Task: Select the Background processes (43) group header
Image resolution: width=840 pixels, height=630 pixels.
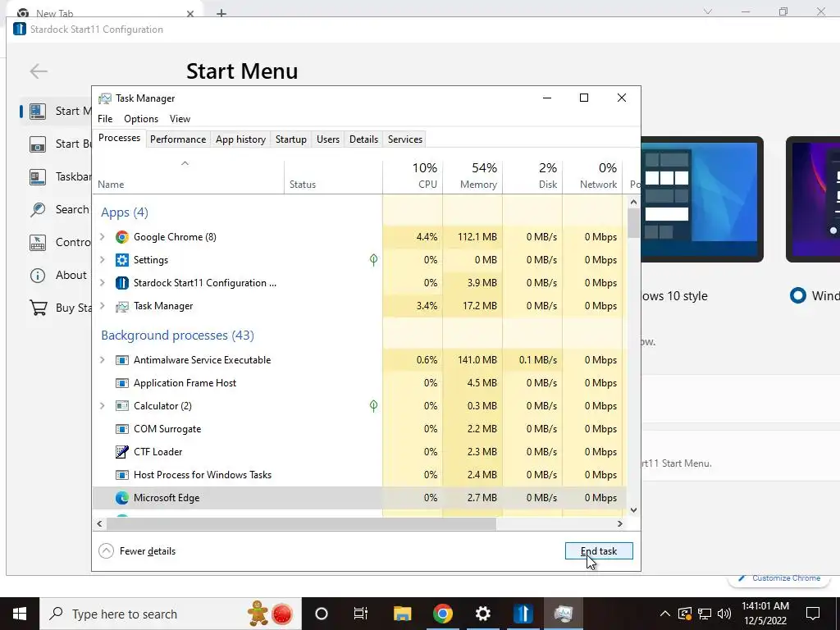Action: pyautogui.click(x=177, y=336)
